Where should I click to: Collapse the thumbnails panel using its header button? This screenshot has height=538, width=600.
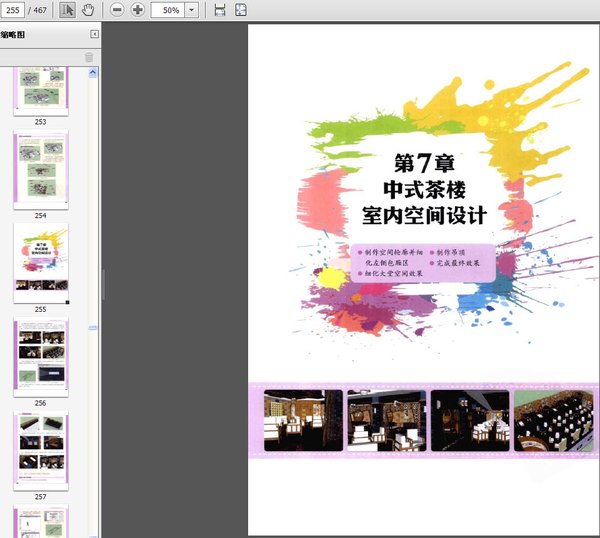(94, 35)
